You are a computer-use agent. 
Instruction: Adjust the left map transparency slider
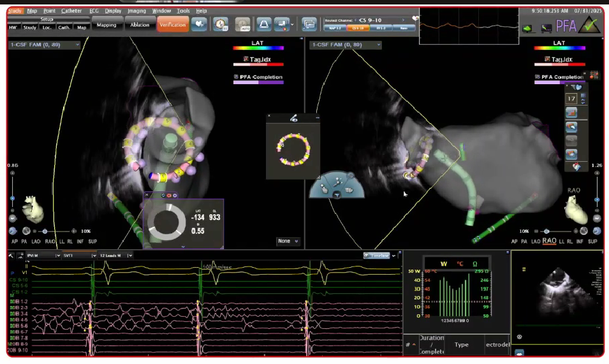pyautogui.click(x=44, y=231)
